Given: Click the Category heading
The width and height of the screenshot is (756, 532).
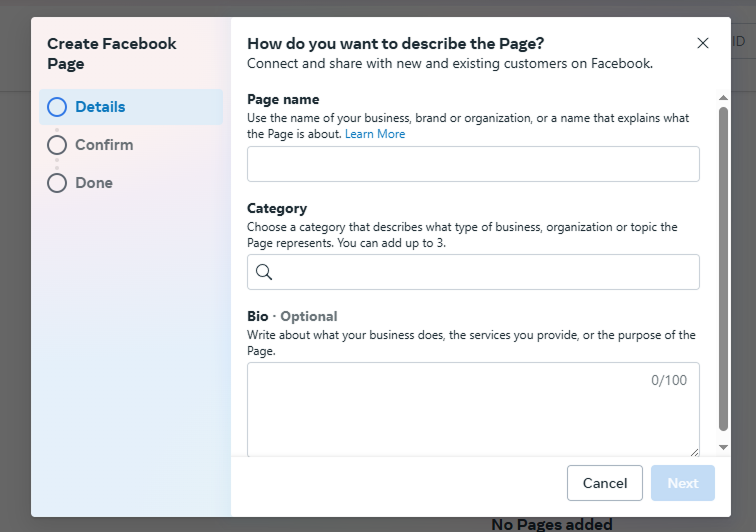Looking at the screenshot, I should tap(277, 208).
